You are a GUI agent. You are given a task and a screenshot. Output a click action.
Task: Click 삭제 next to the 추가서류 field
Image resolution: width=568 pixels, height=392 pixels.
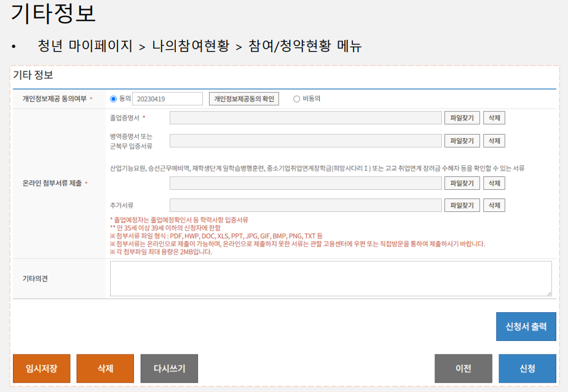coord(495,205)
